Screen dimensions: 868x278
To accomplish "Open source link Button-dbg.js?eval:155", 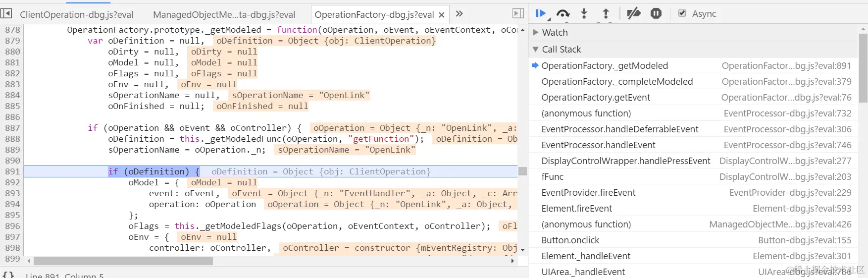I will pos(805,240).
